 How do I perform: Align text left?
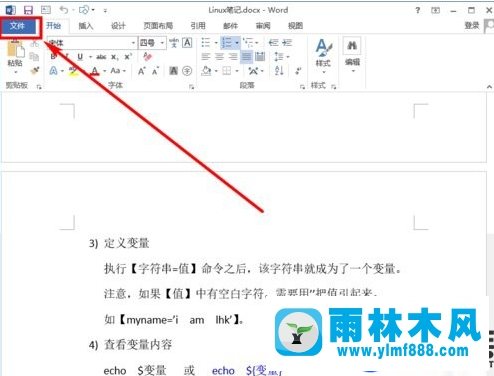(206, 57)
